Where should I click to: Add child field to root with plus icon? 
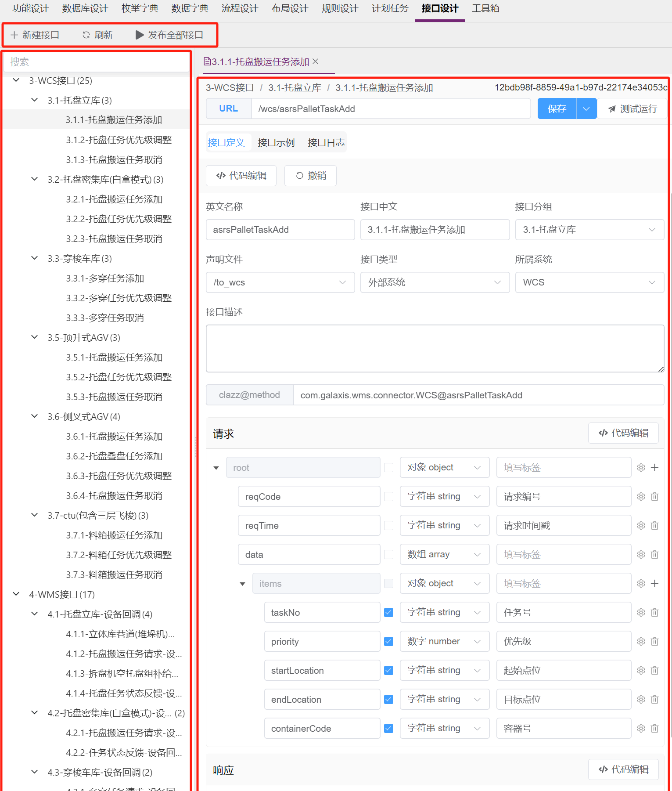point(654,467)
